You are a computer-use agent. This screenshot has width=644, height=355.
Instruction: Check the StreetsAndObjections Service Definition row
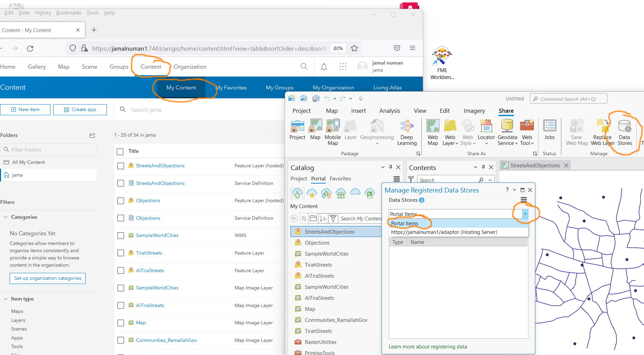click(120, 183)
